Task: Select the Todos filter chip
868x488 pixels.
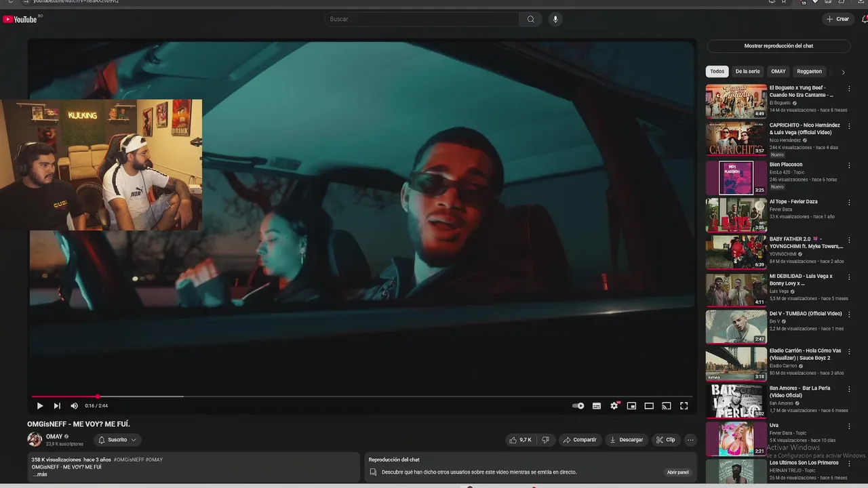Action: tap(717, 71)
